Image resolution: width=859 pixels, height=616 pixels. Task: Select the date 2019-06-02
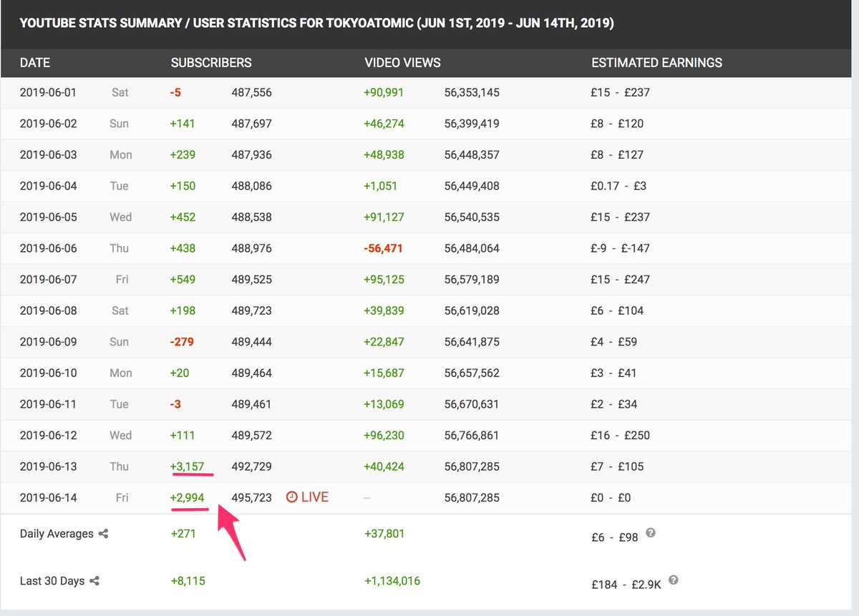point(48,124)
